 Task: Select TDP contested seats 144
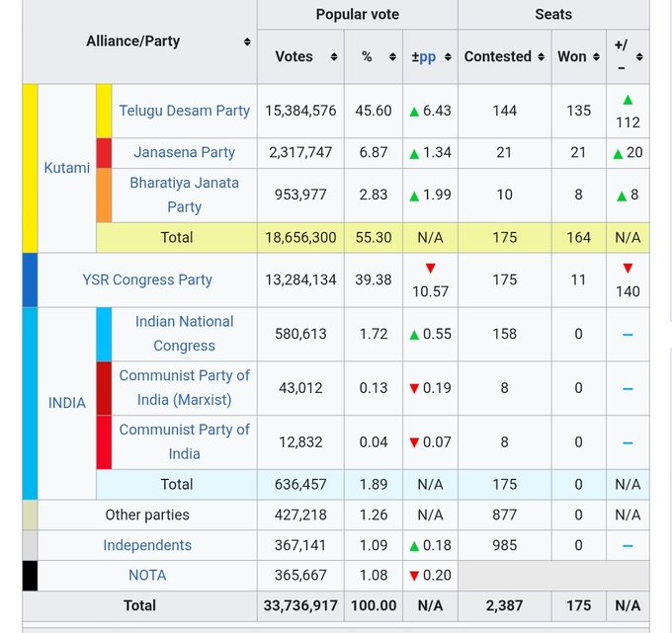click(504, 111)
